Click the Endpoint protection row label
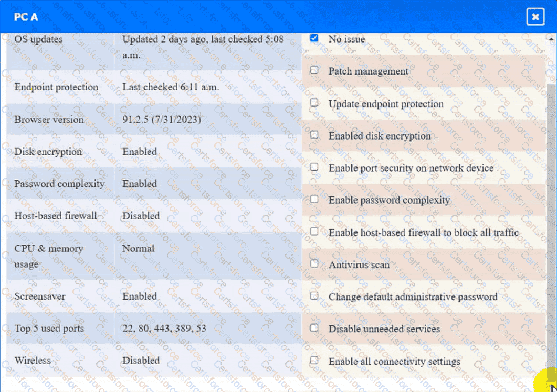The image size is (557, 392). 56,87
